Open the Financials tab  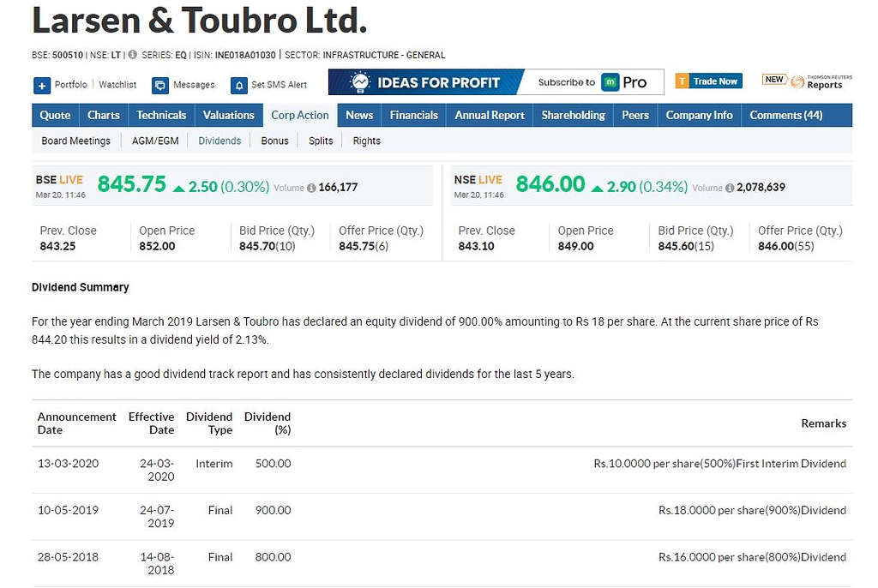point(413,115)
